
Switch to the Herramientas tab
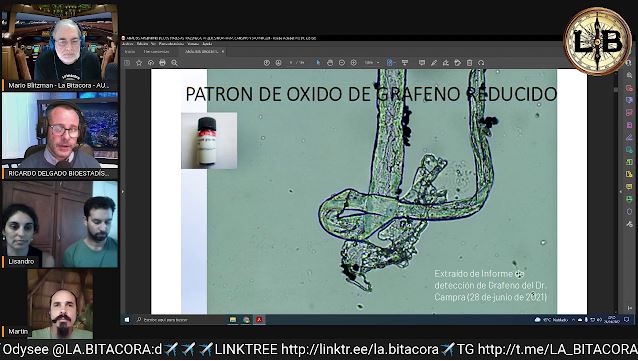tap(157, 52)
